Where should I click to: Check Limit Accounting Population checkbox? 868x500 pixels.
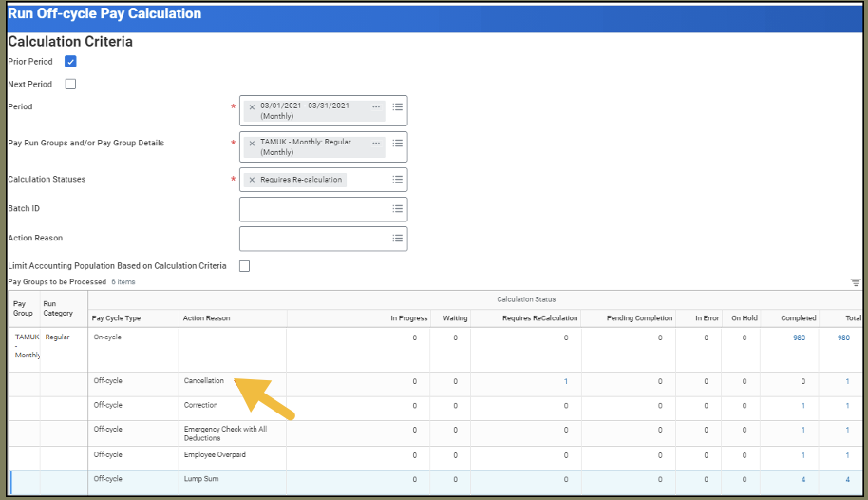(x=244, y=266)
